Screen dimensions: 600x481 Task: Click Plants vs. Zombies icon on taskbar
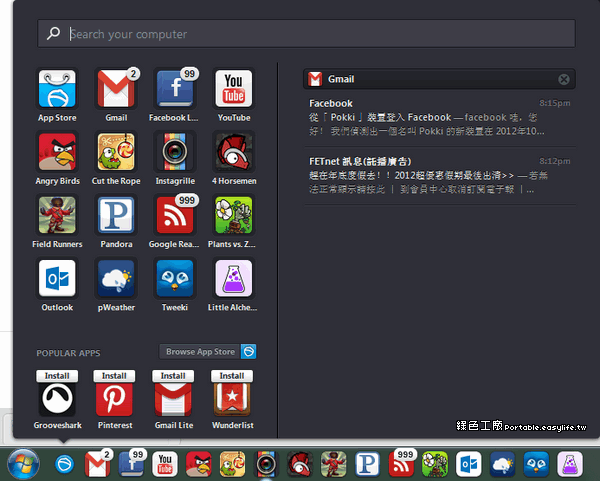click(x=435, y=464)
